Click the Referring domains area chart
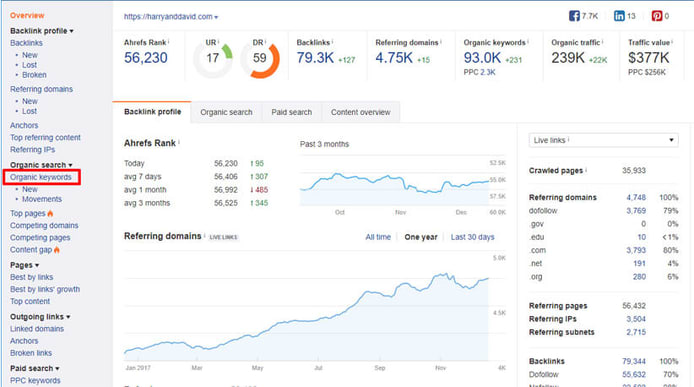This screenshot has width=694, height=387. pos(306,310)
